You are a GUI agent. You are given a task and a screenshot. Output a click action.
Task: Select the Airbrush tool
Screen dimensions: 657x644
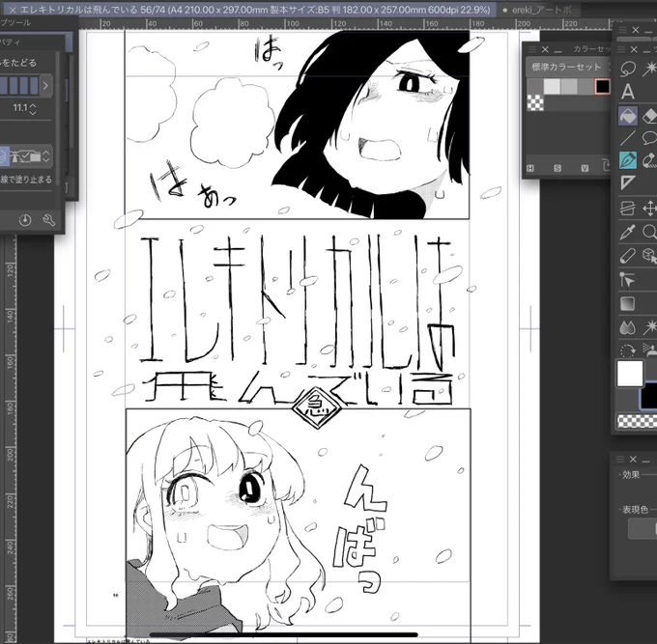(650, 350)
